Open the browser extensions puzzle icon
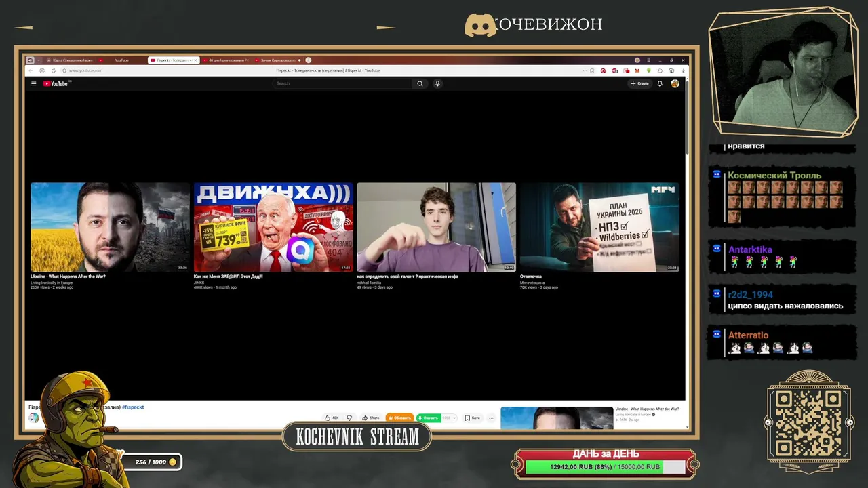Screen dimensions: 868x488 (x=660, y=70)
